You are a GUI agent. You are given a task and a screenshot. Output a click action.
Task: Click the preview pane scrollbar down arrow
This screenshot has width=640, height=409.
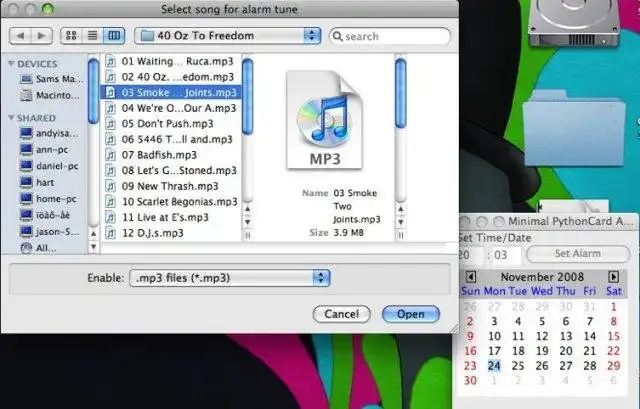(x=401, y=222)
